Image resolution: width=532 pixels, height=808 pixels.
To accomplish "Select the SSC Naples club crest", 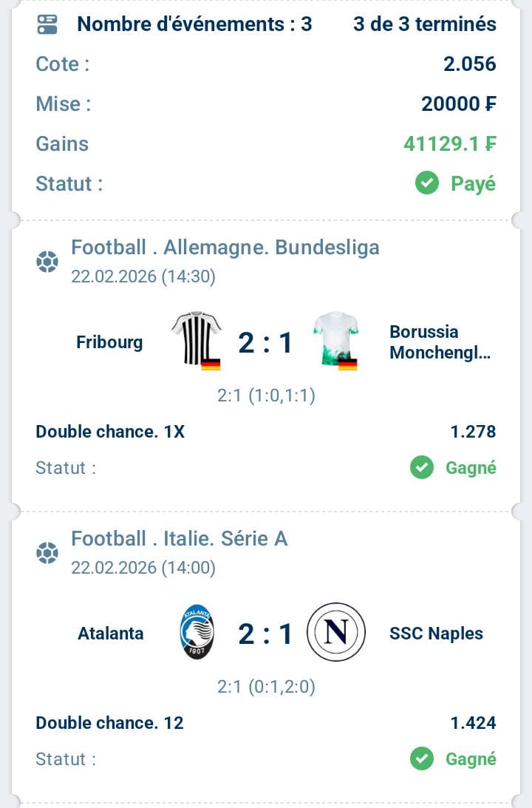I will point(336,632).
